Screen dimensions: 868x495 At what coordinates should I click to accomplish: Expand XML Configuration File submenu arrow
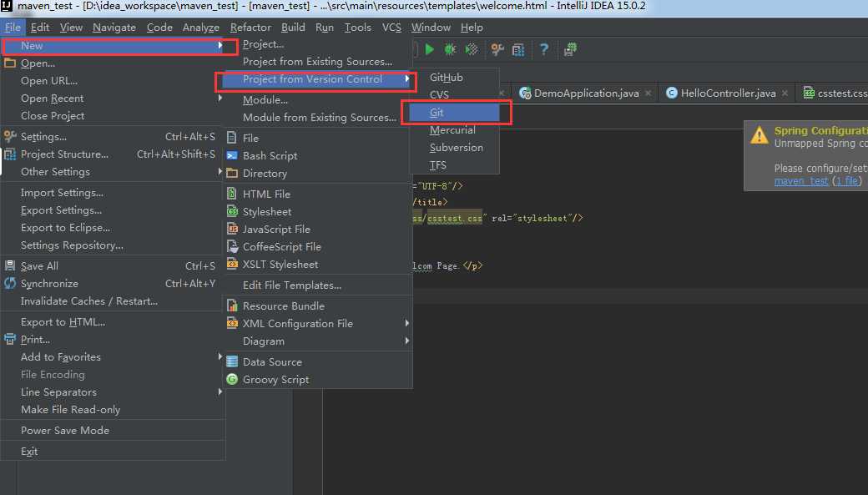[407, 323]
